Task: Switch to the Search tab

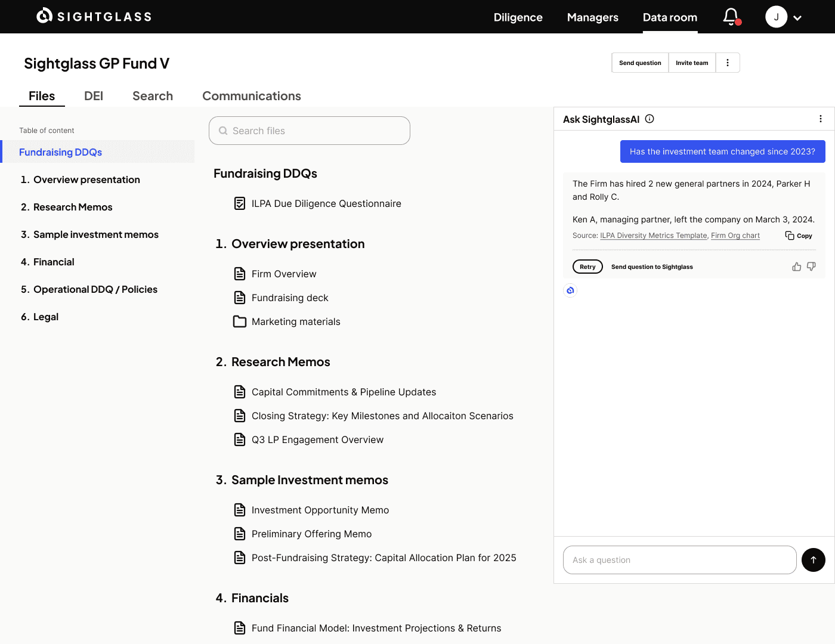Action: (x=153, y=96)
